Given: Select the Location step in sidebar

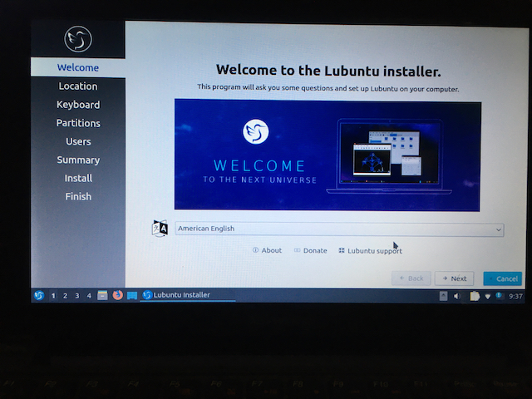Looking at the screenshot, I should 78,86.
